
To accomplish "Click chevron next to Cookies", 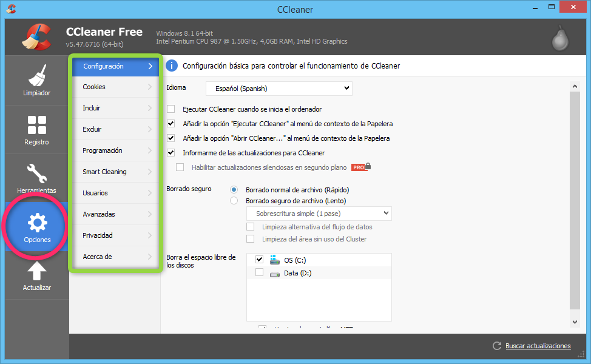I will [150, 87].
